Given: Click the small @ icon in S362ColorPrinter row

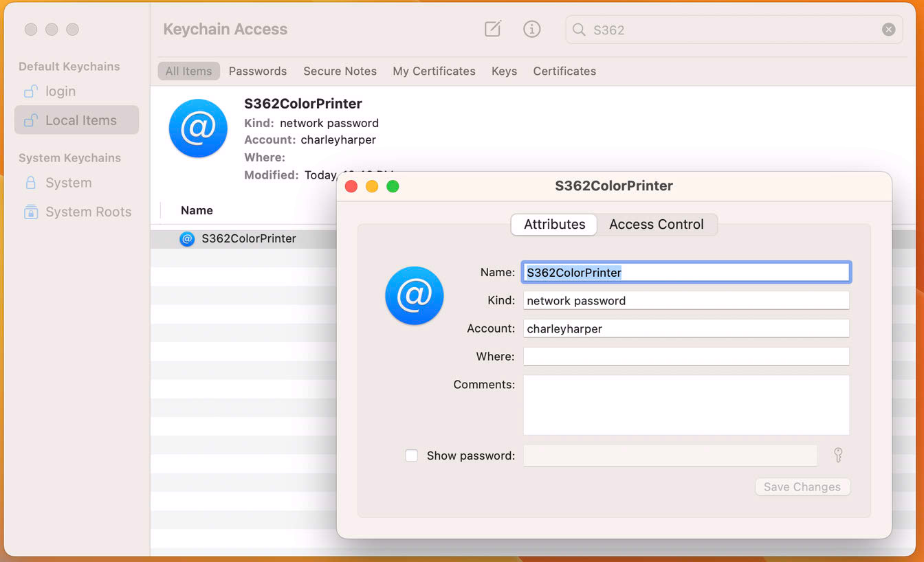Looking at the screenshot, I should point(187,238).
